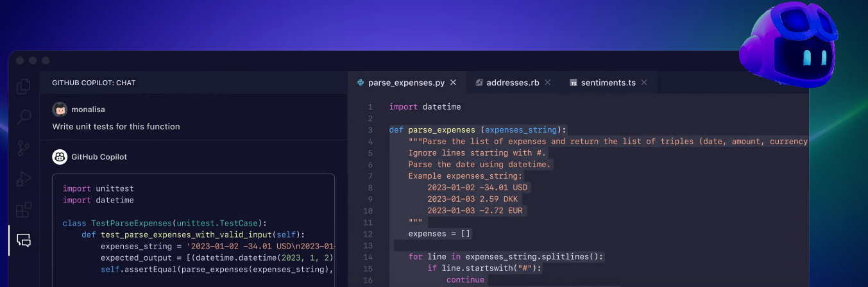Open the Extensions blocks icon

(x=24, y=209)
